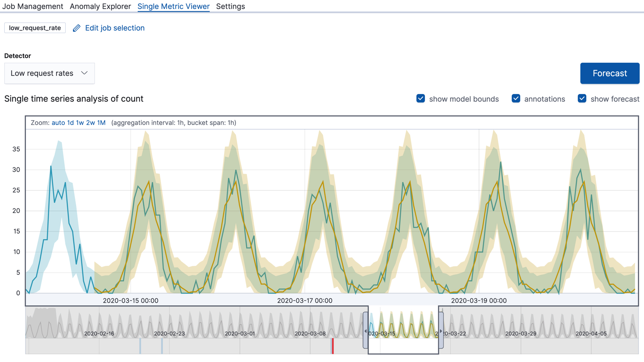
Task: Click the red anomaly marker near 2020-03-08
Action: click(333, 346)
